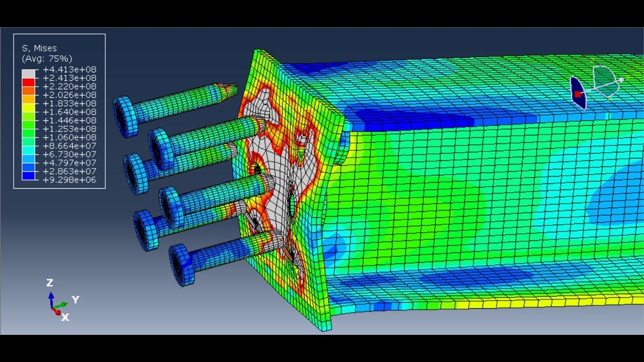Select the legend title 'S, Mises'
644x362 pixels.
pyautogui.click(x=39, y=48)
